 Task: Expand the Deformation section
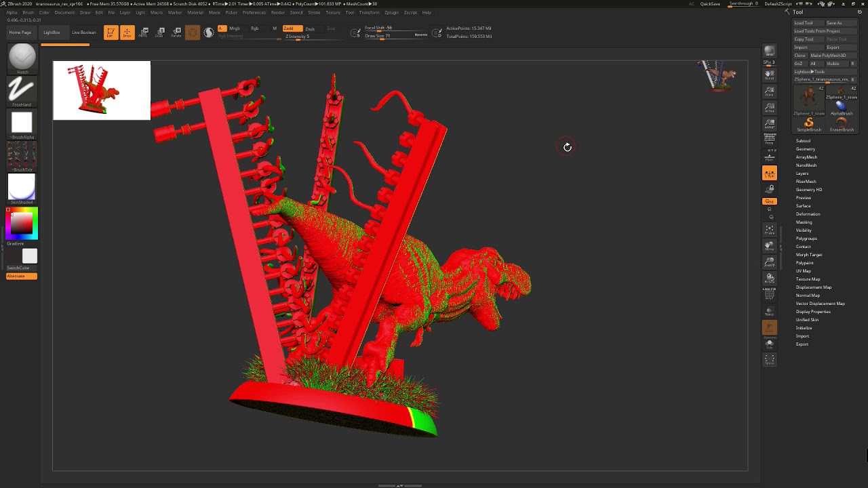(x=808, y=214)
